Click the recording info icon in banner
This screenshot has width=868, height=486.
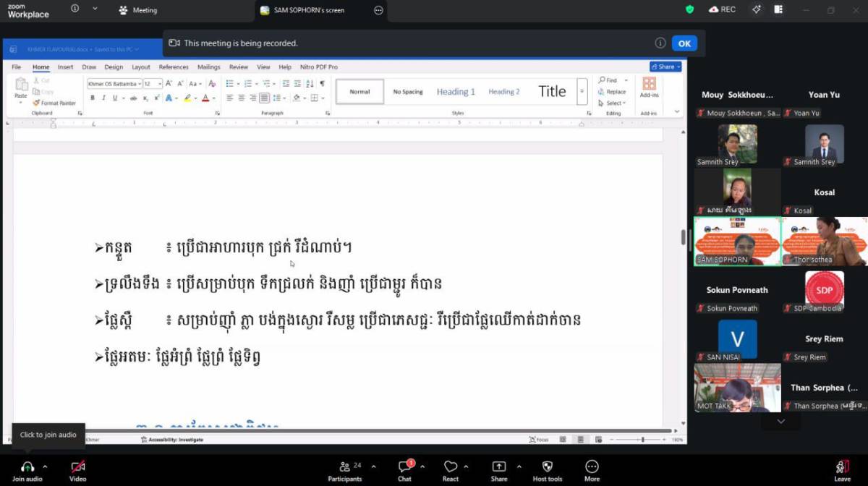point(660,43)
